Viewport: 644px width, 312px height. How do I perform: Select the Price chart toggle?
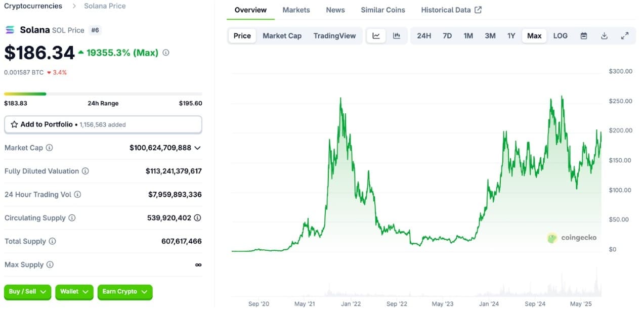(242, 36)
